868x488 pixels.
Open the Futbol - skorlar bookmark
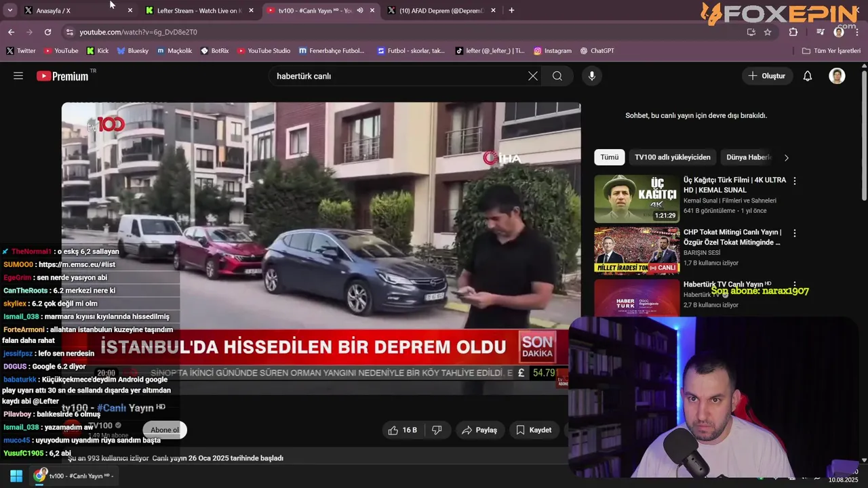click(x=411, y=50)
